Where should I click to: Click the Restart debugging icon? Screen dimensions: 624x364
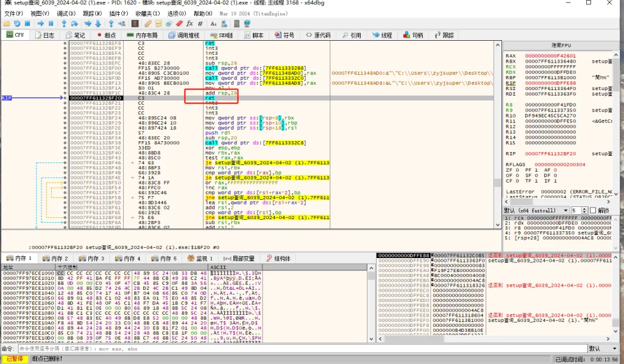pos(17,23)
